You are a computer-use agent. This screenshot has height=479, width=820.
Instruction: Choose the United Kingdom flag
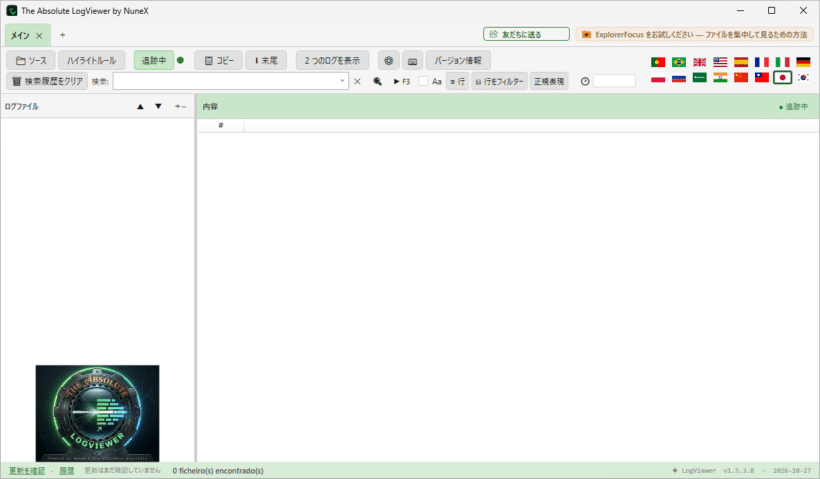coord(700,62)
